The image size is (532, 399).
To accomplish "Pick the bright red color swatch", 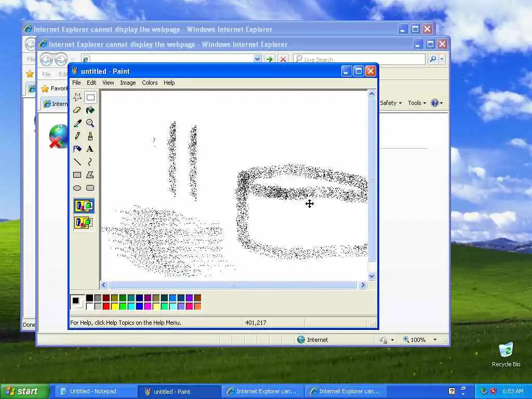I will click(106, 307).
